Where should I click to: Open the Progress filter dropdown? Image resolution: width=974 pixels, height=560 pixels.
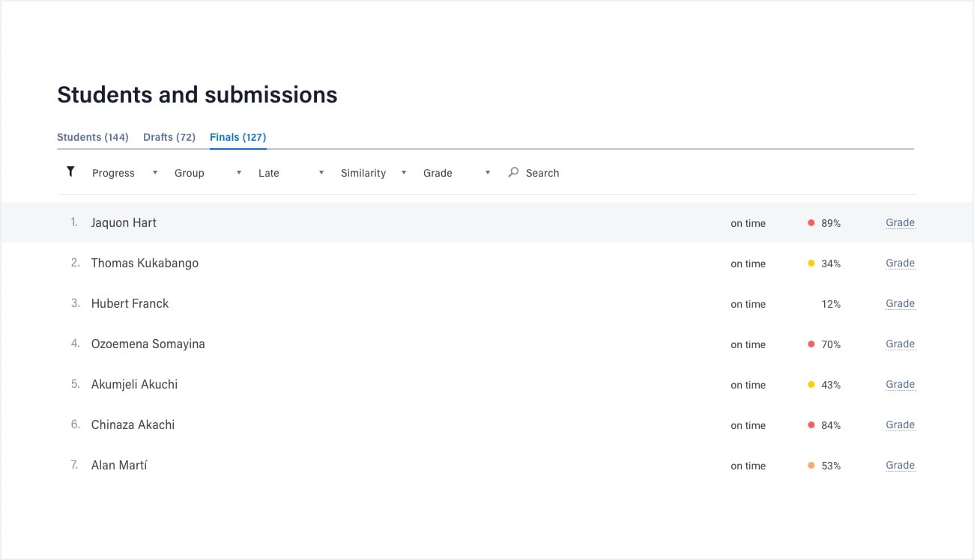click(124, 173)
